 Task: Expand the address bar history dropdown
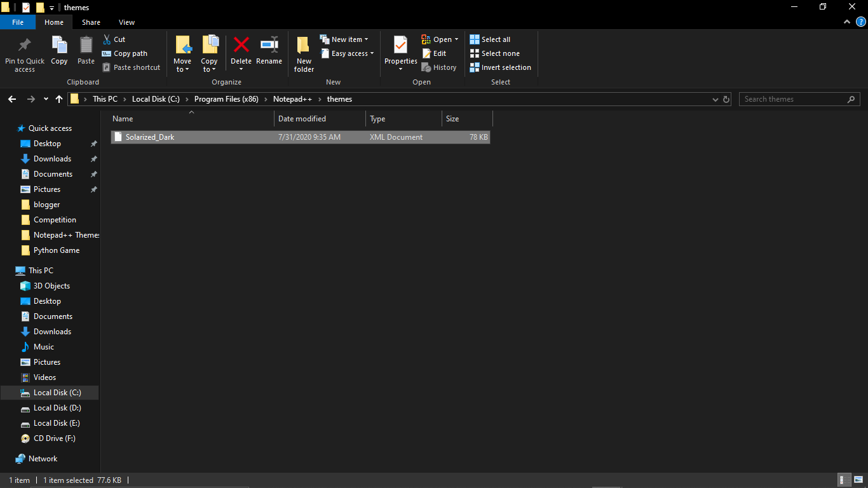click(715, 99)
